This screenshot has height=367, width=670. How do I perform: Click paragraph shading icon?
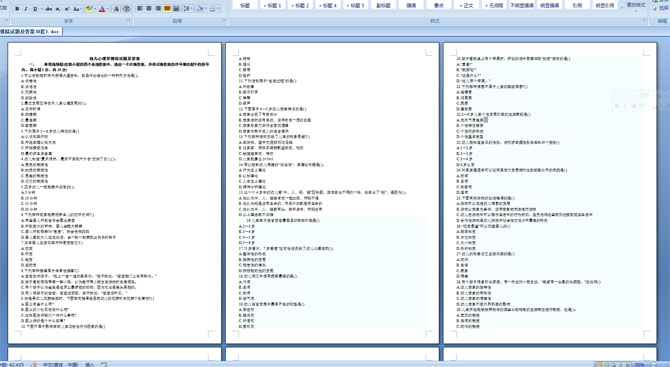tap(201, 9)
